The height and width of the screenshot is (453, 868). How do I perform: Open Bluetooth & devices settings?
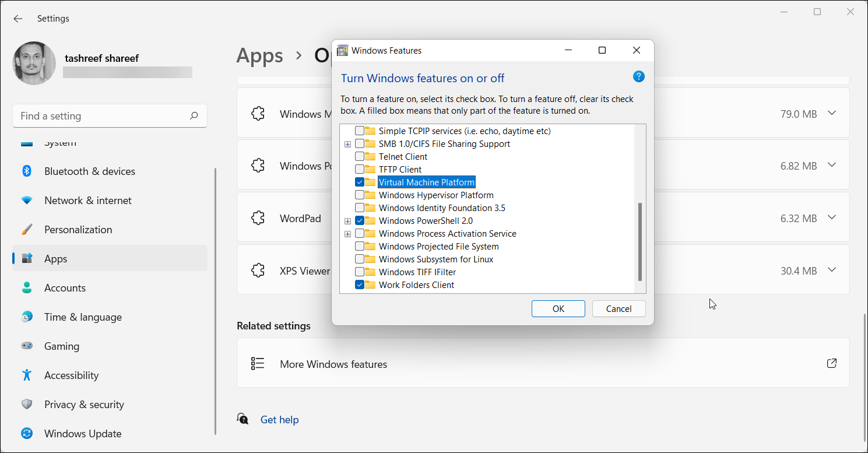click(89, 171)
